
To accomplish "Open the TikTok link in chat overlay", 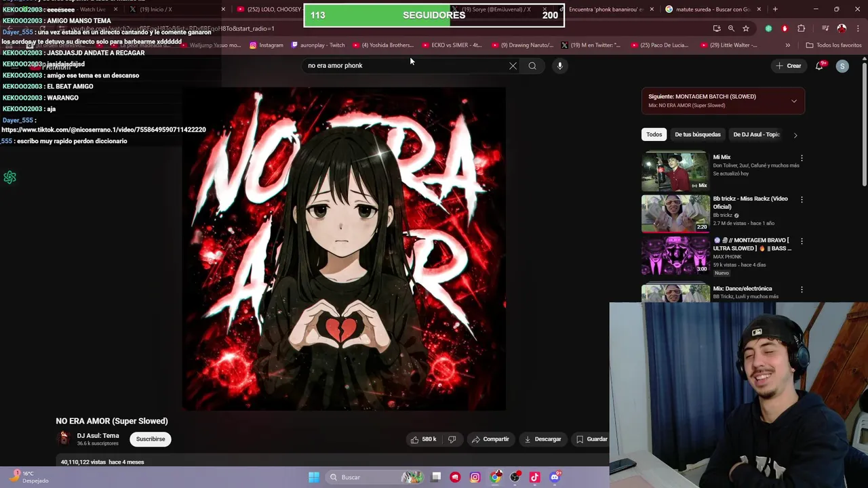I will (x=104, y=129).
